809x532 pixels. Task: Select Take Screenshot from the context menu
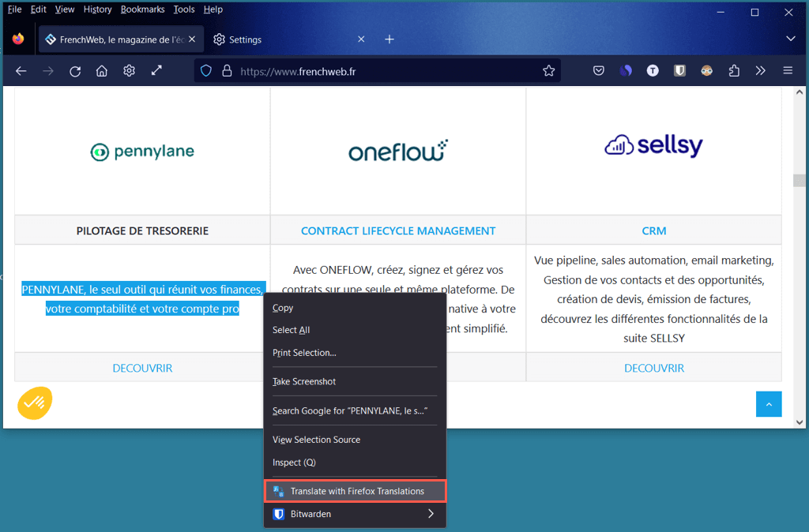pos(304,381)
